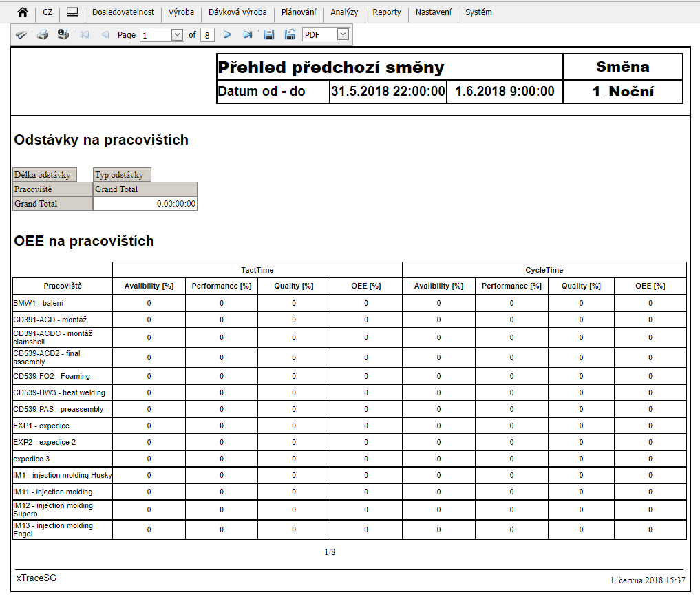Viewport: 700px width, 597px height.
Task: Click the first floppy disk save icon
Action: pos(269,34)
